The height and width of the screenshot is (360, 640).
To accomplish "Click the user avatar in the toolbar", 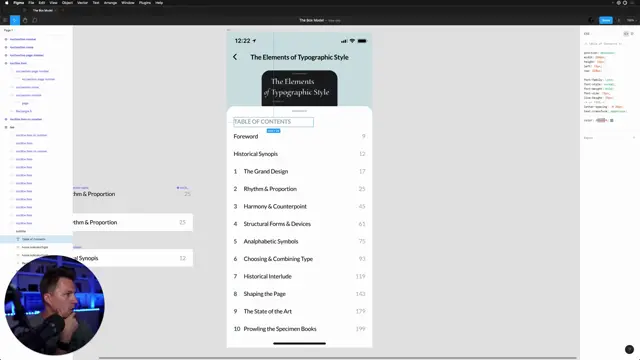I will click(x=591, y=20).
